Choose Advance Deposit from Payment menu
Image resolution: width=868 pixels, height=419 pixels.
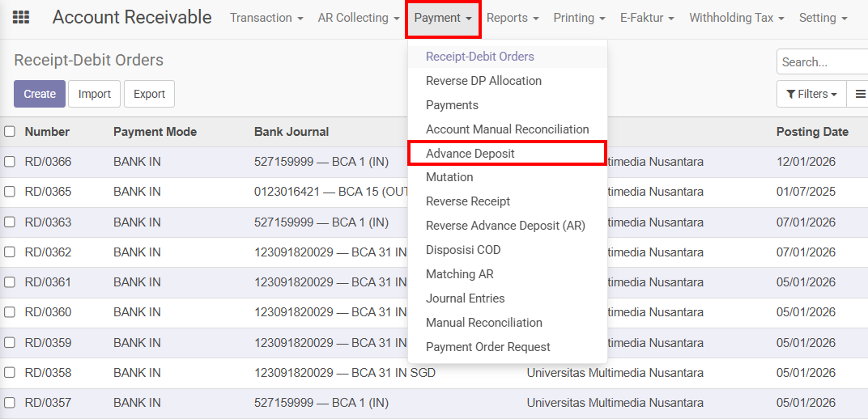(x=470, y=154)
